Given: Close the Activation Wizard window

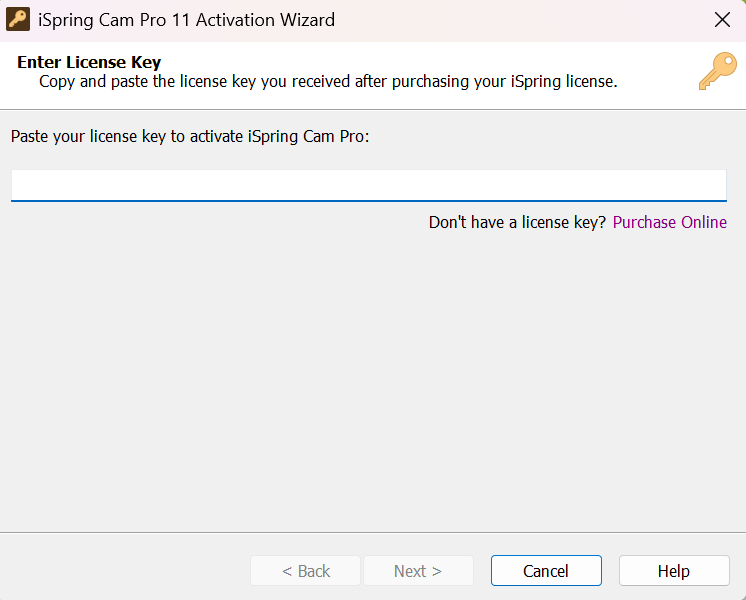Looking at the screenshot, I should [x=722, y=20].
